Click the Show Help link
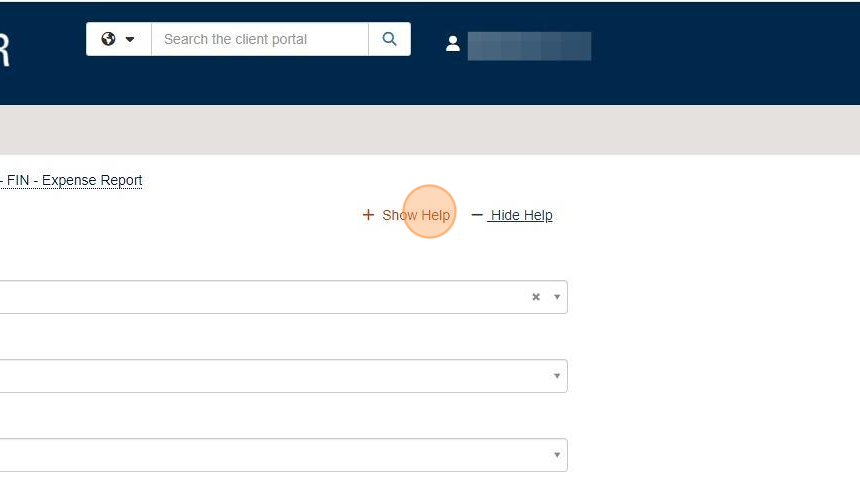This screenshot has height=480, width=860. click(416, 215)
